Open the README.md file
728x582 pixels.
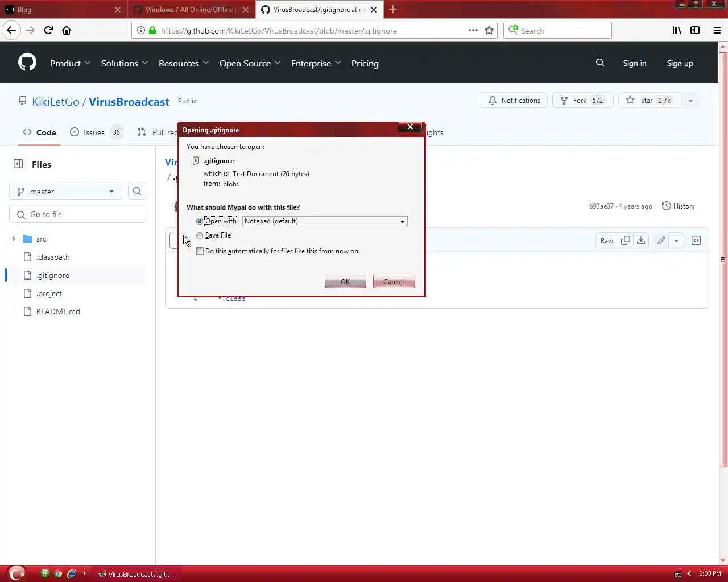(58, 311)
